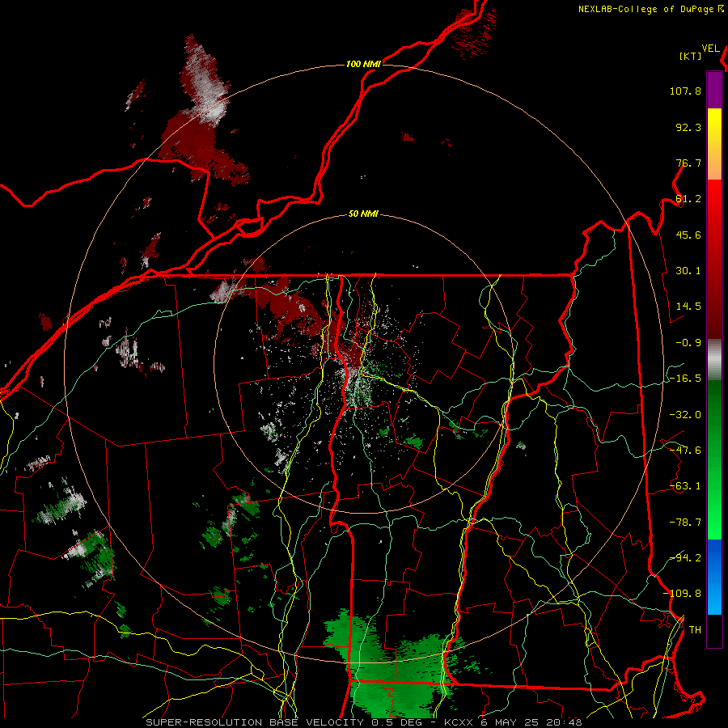Click the 76.7 scale value

pos(688,163)
